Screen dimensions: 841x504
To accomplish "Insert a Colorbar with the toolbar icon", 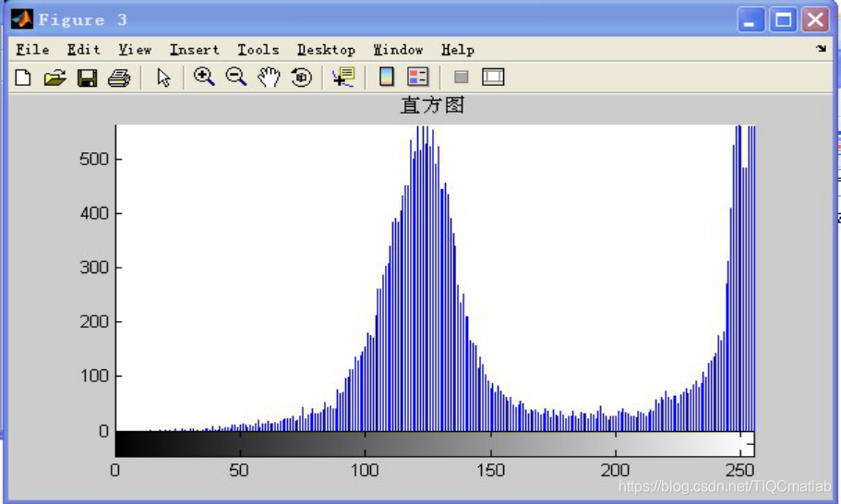I will 386,77.
